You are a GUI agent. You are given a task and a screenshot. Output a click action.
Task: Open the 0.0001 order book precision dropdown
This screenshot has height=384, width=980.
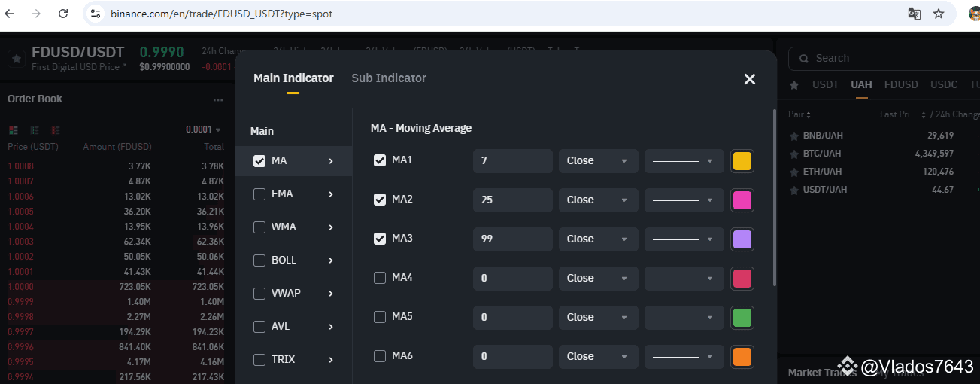[204, 130]
